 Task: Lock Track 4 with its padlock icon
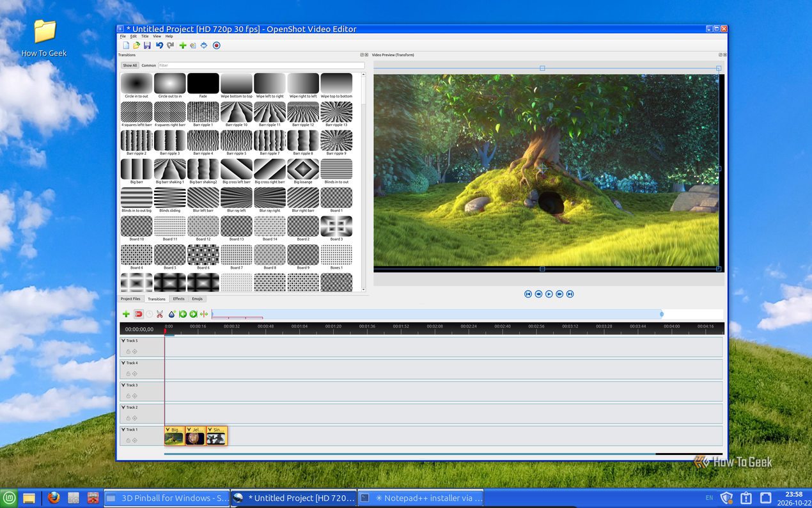(128, 374)
